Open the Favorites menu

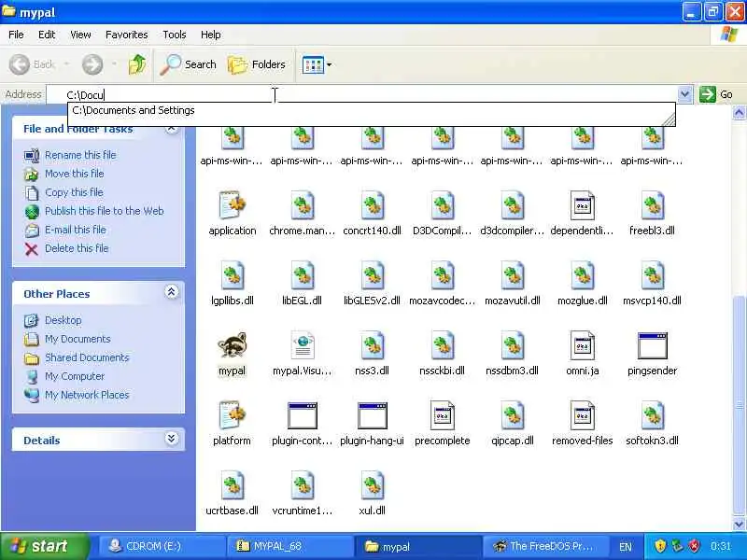127,35
